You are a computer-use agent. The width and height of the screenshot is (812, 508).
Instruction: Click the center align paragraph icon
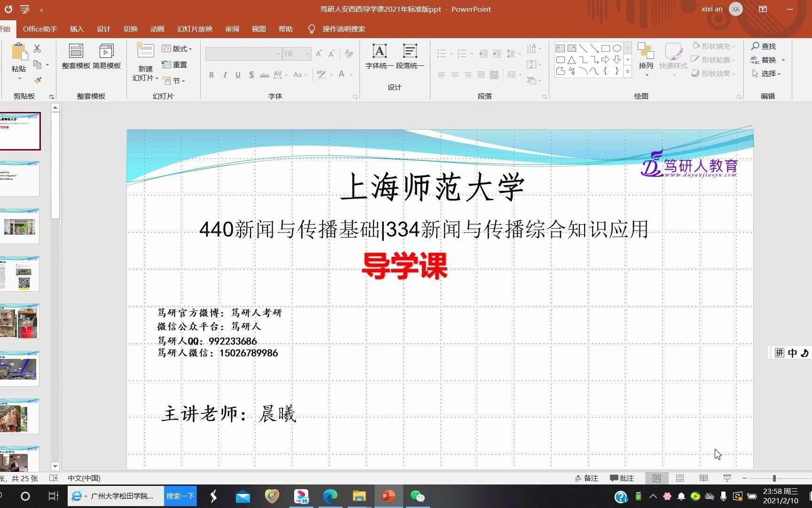pyautogui.click(x=454, y=75)
